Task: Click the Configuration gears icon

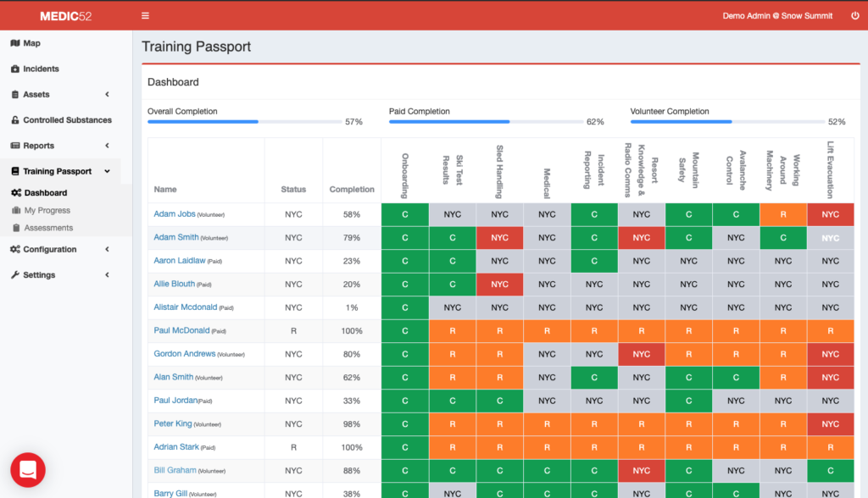Action: click(x=15, y=249)
